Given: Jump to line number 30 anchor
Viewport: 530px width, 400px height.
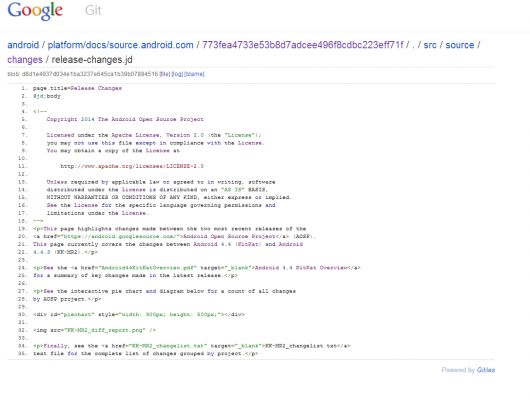Looking at the screenshot, I should (23, 314).
